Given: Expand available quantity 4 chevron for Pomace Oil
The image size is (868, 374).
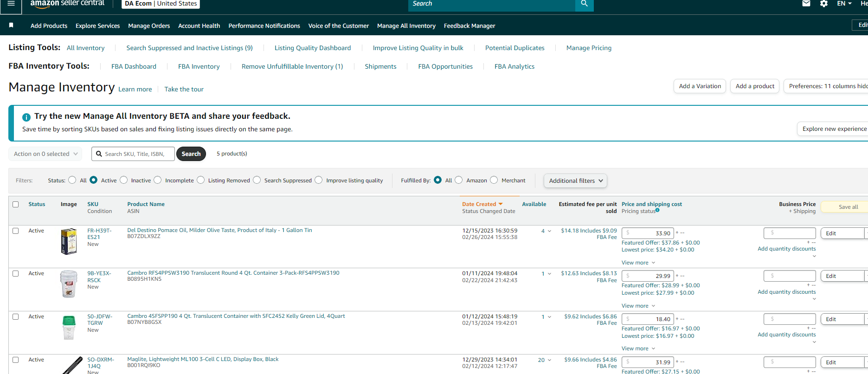Looking at the screenshot, I should pos(549,231).
